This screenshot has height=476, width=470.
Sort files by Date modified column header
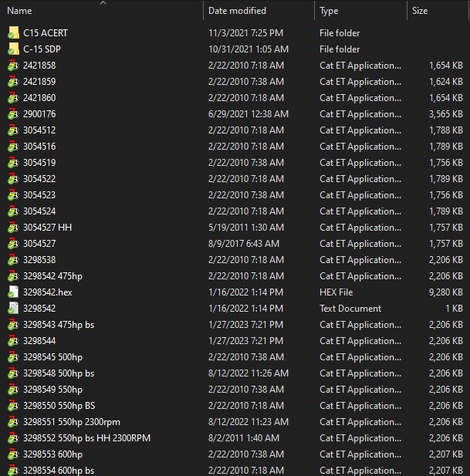tap(237, 11)
